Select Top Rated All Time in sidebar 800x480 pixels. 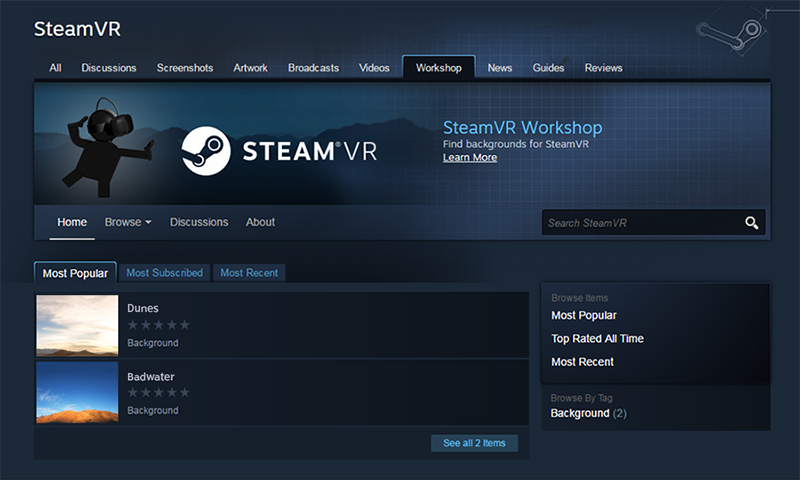click(597, 339)
